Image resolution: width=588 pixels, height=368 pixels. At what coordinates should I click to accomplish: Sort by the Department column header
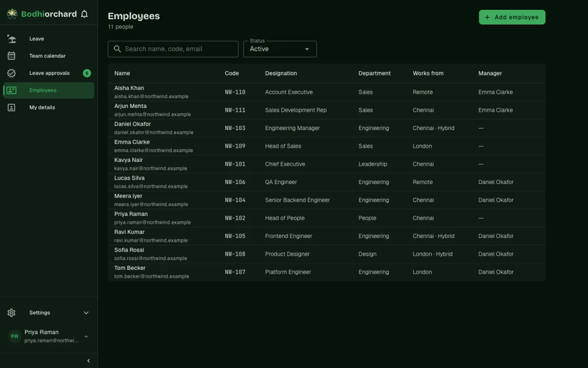[374, 73]
